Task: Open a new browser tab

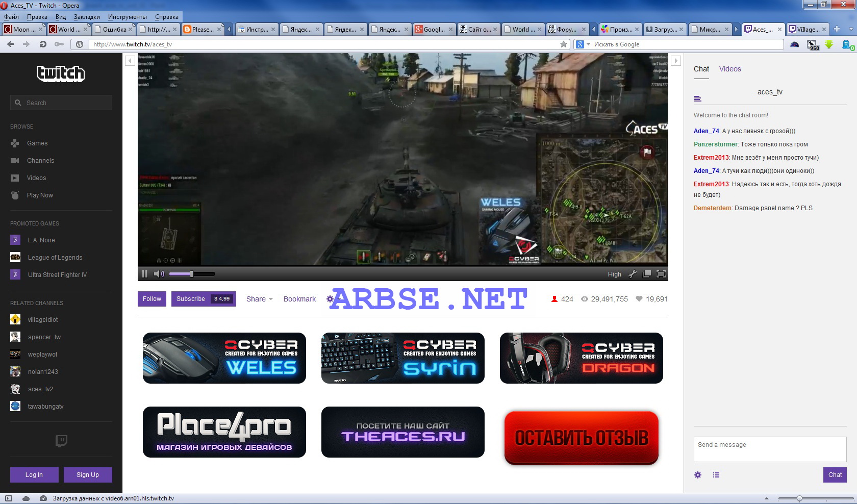Action: tap(837, 29)
